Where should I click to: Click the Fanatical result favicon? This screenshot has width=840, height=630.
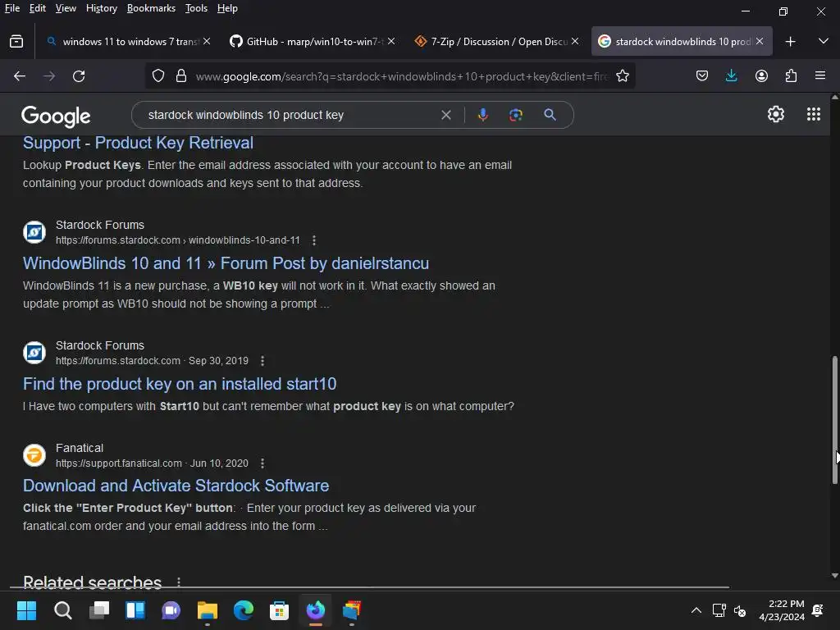click(x=34, y=455)
